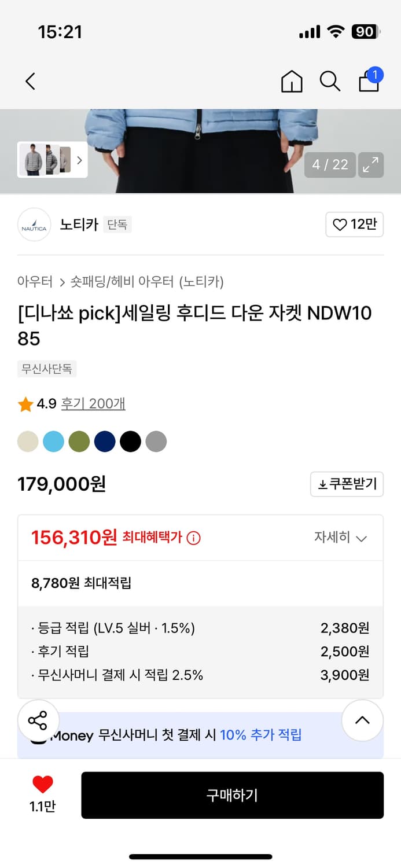Choose the navy color swatch
The image size is (401, 868).
105,442
